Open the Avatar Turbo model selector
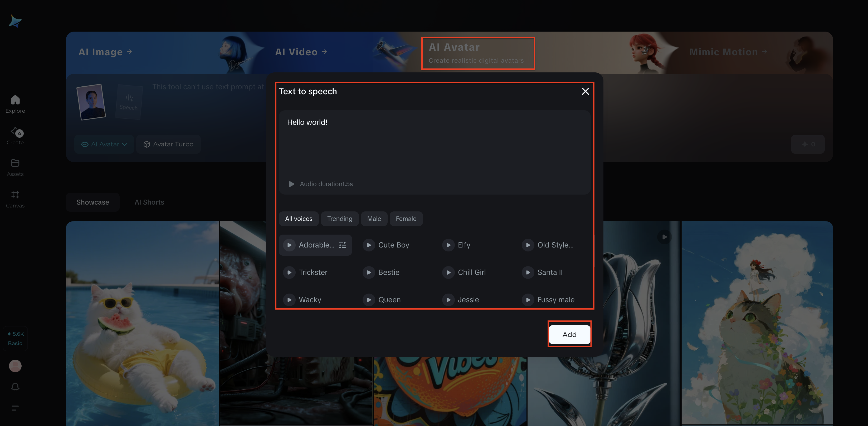This screenshot has height=426, width=868. click(168, 144)
